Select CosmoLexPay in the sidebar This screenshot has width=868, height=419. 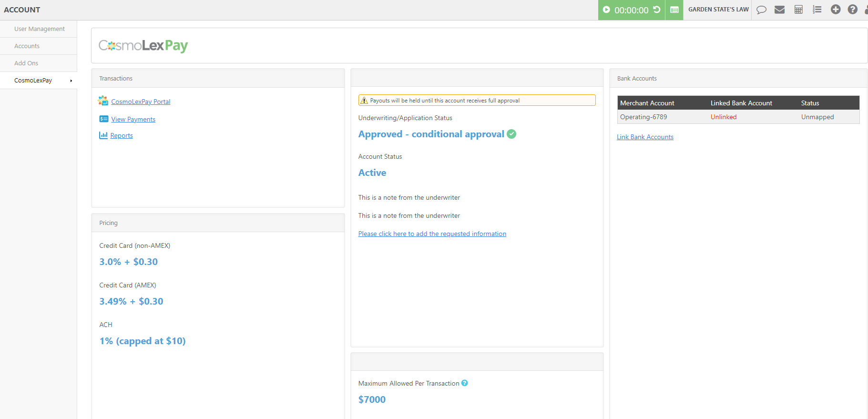33,80
